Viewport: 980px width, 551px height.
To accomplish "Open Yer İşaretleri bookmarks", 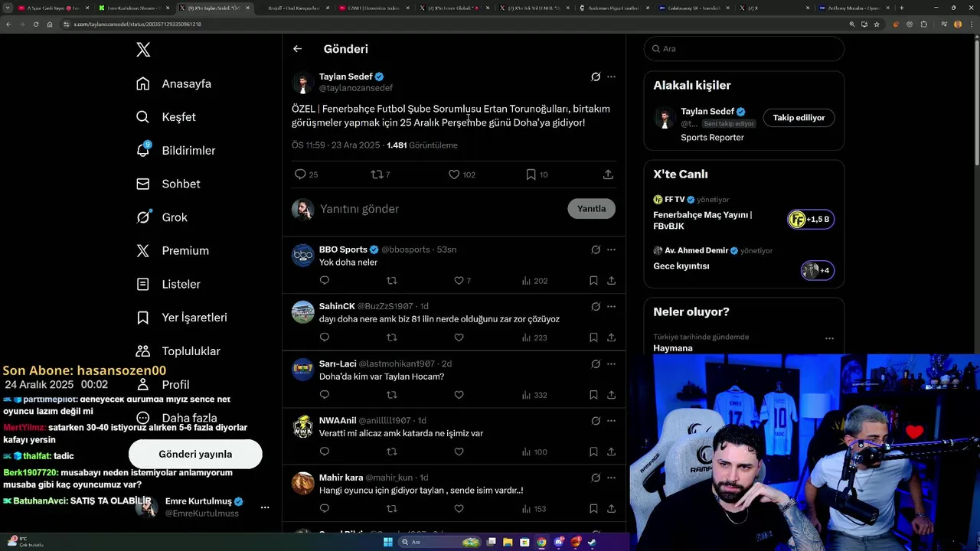I will tap(181, 318).
